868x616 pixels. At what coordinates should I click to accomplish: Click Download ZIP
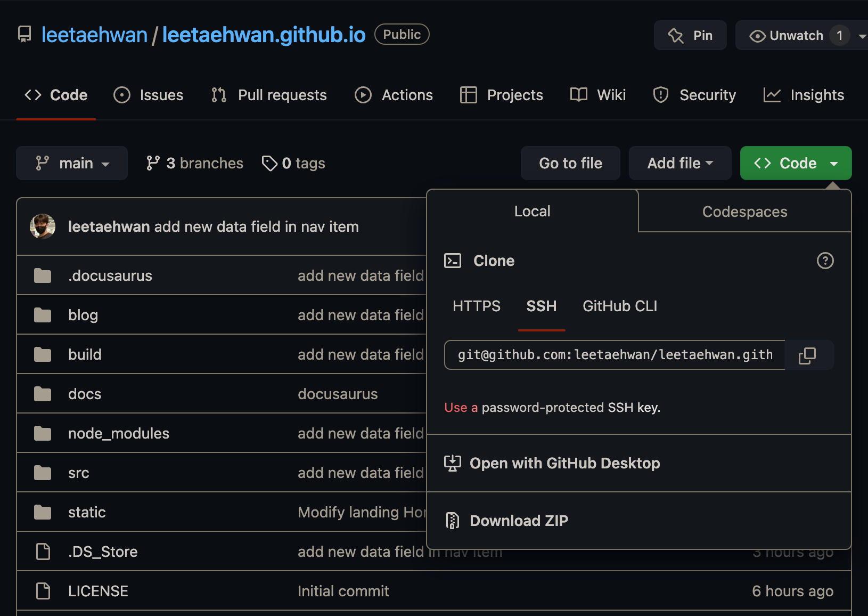tap(518, 521)
